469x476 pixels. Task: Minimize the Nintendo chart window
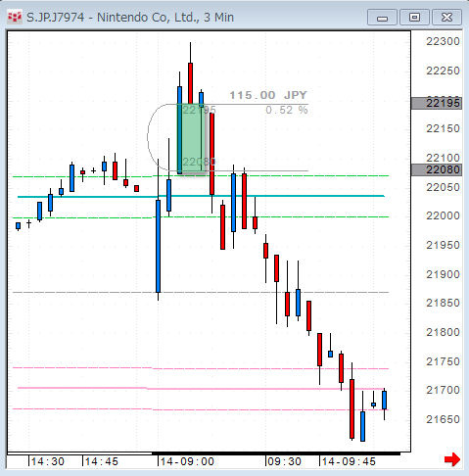382,18
